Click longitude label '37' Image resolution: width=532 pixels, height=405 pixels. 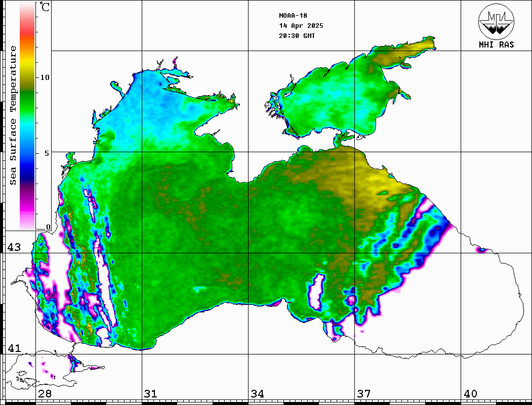[x=364, y=394]
